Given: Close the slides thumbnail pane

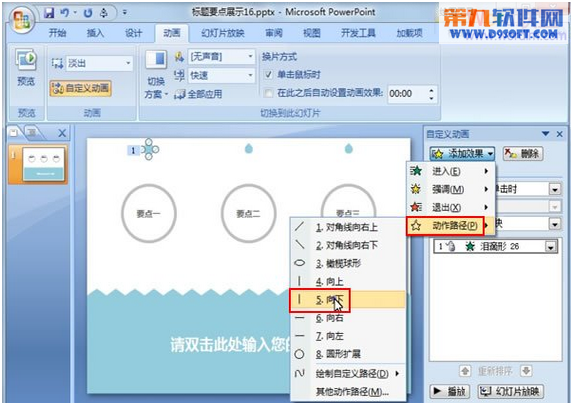Looking at the screenshot, I should [62, 133].
